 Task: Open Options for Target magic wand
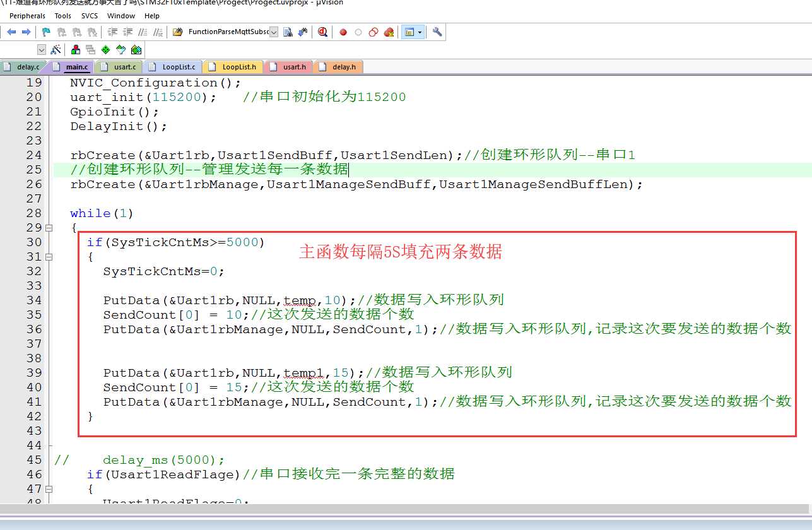56,50
